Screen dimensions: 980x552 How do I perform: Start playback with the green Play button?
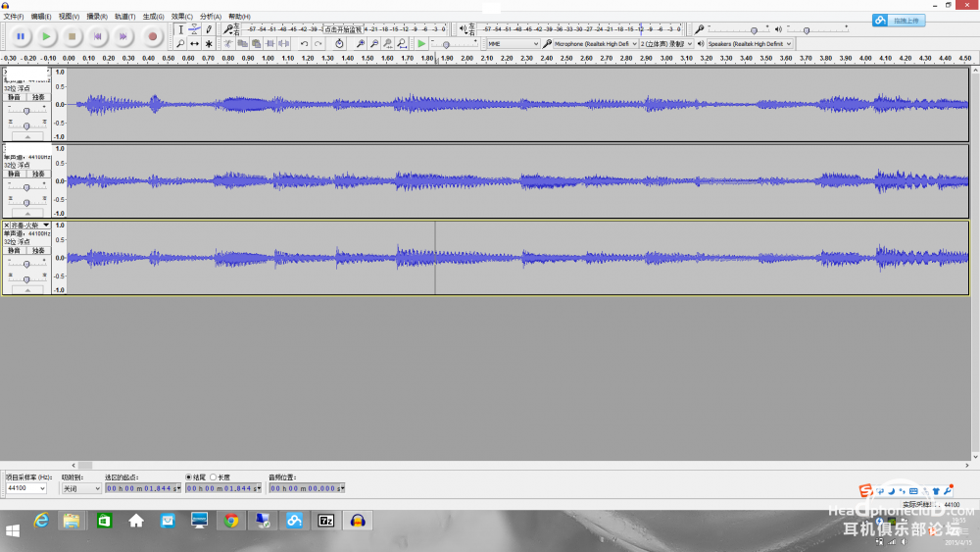(x=46, y=36)
